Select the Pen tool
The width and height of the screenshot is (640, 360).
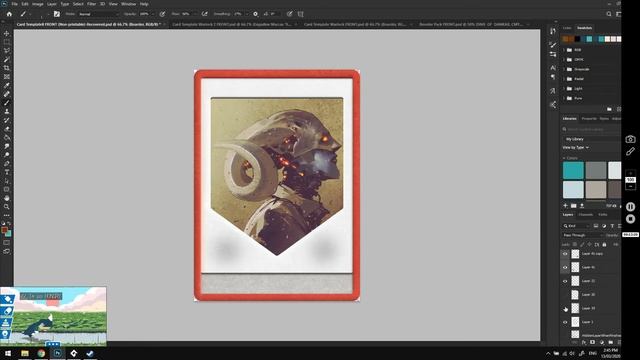pos(7,163)
